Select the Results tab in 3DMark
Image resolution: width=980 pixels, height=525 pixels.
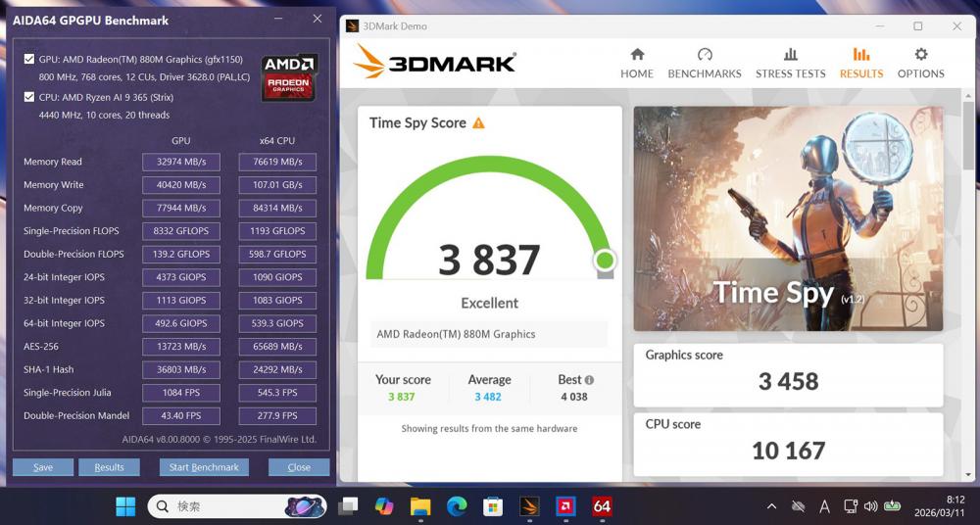(x=861, y=63)
